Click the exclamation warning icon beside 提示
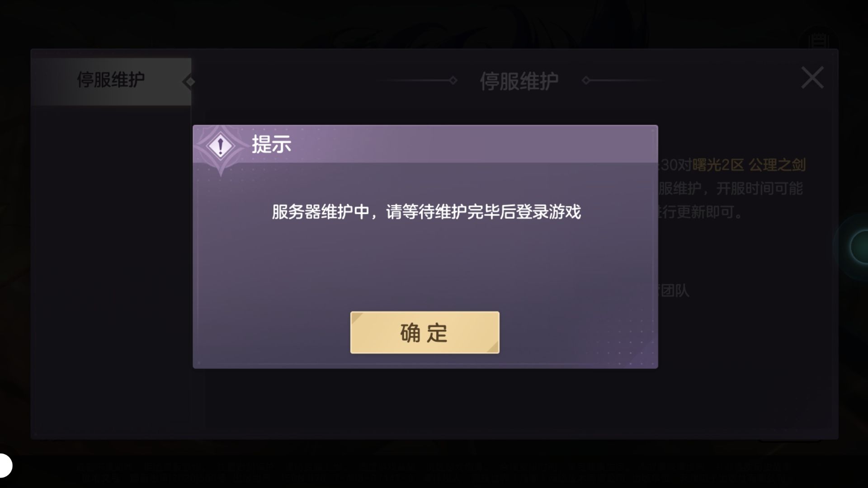Image resolution: width=868 pixels, height=488 pixels. (x=220, y=146)
